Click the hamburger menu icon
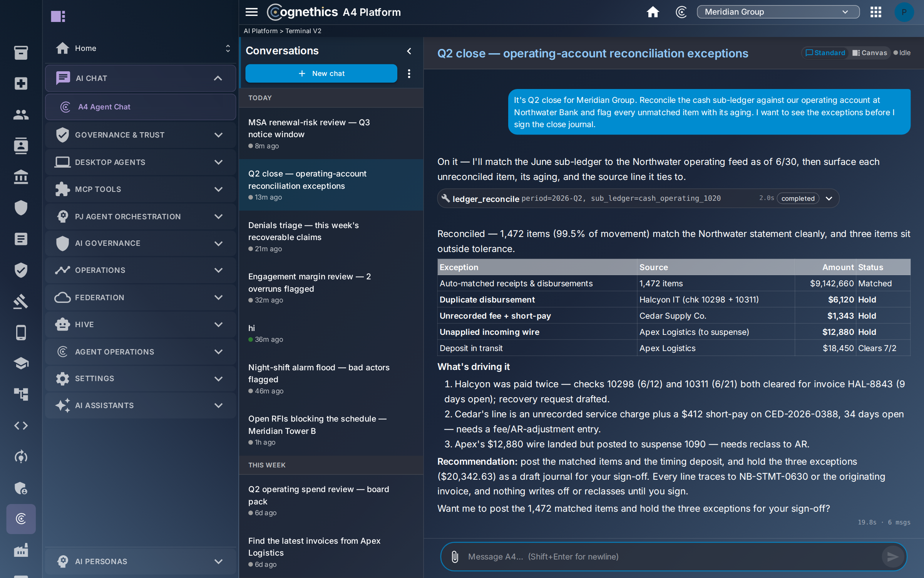This screenshot has height=578, width=924. coord(251,12)
